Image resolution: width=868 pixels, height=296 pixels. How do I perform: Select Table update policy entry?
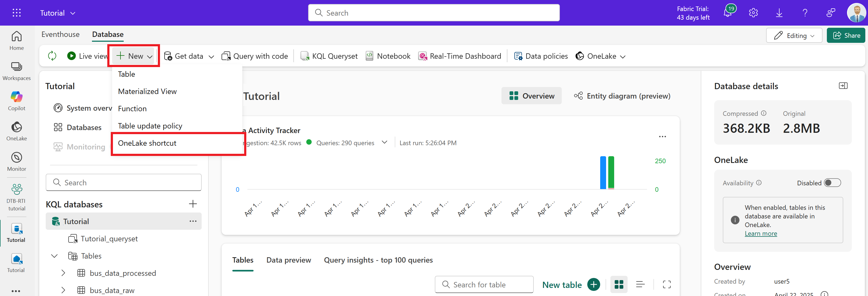pyautogui.click(x=177, y=126)
